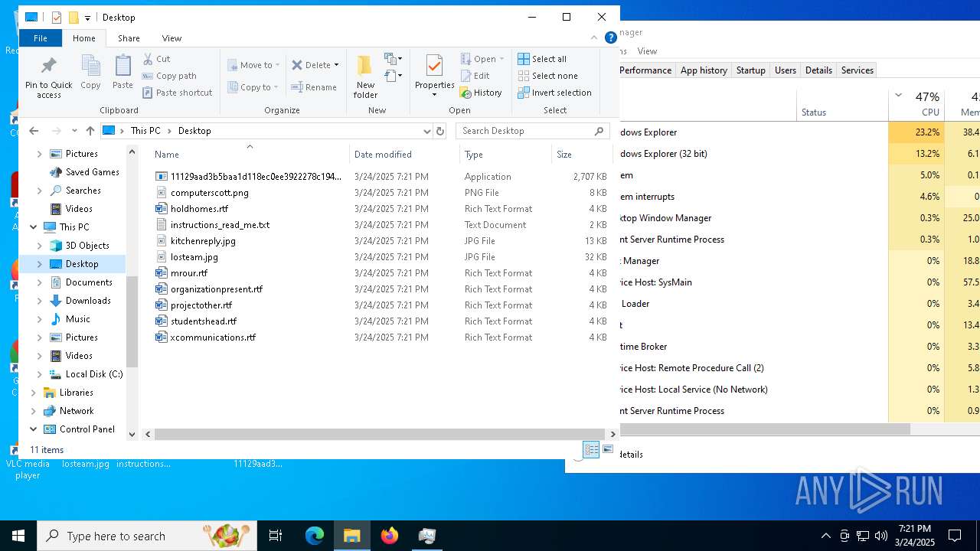This screenshot has height=551, width=980.
Task: Open Copy to dropdown
Action: (253, 87)
